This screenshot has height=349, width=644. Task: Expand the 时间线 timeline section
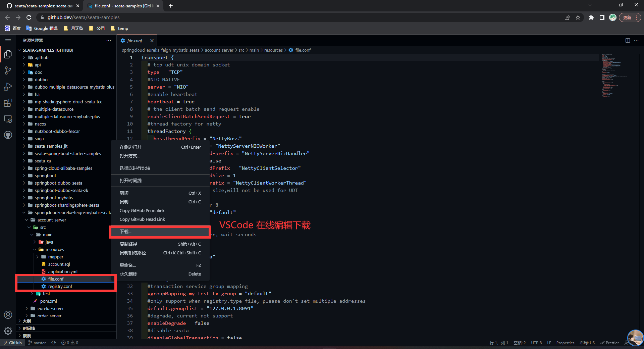tap(66, 328)
